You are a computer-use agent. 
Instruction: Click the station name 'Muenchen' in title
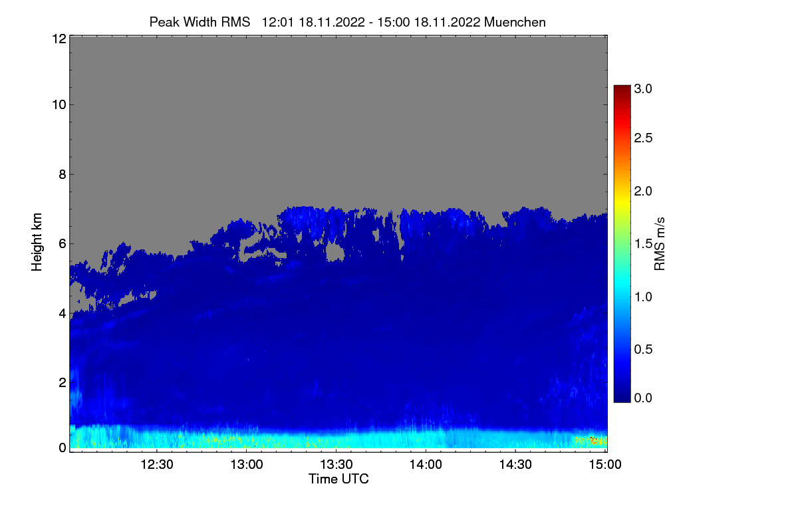click(515, 22)
